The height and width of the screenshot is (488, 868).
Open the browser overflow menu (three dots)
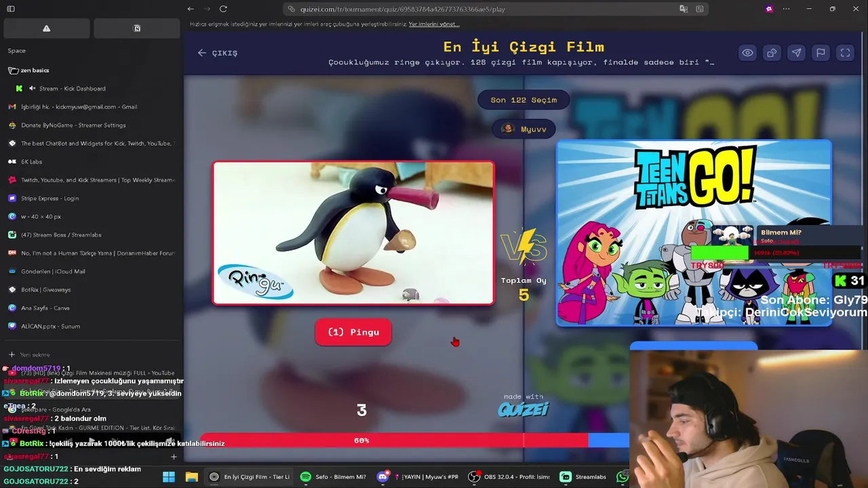click(x=786, y=9)
